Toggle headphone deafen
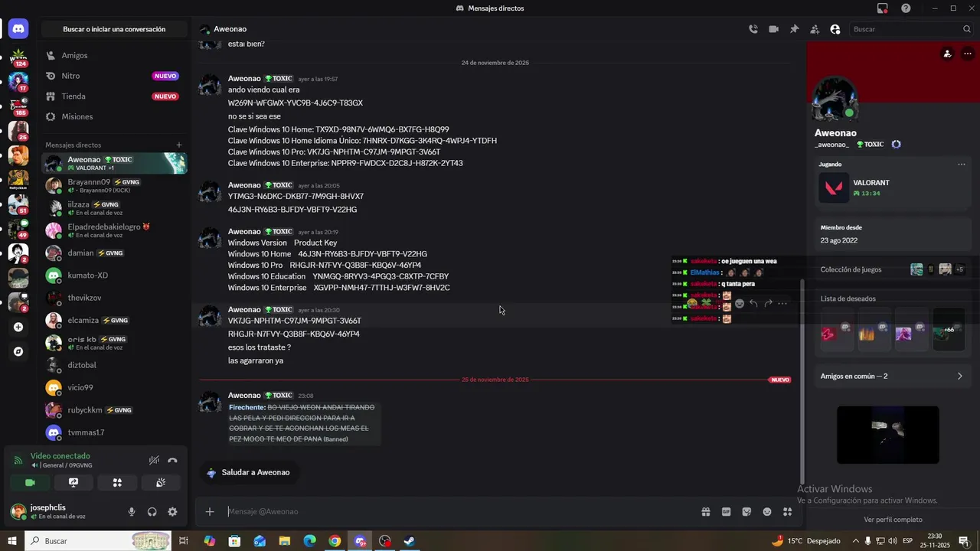Viewport: 980px width, 551px height. (152, 512)
